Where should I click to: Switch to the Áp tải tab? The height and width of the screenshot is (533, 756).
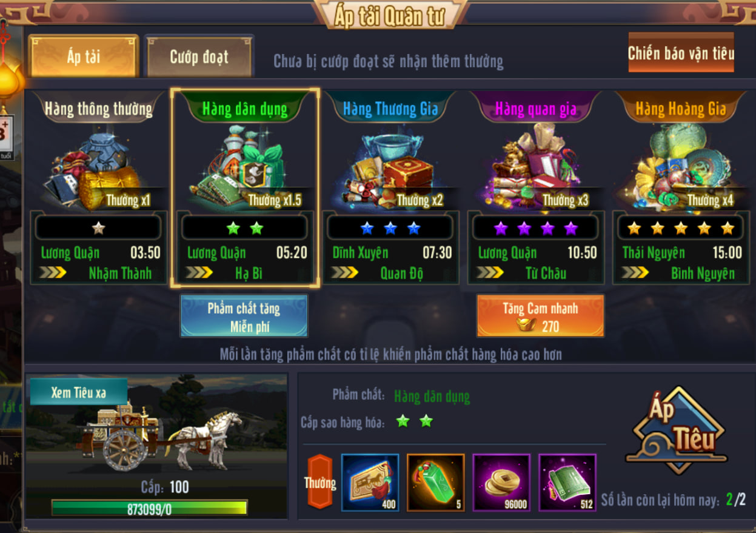[x=84, y=56]
